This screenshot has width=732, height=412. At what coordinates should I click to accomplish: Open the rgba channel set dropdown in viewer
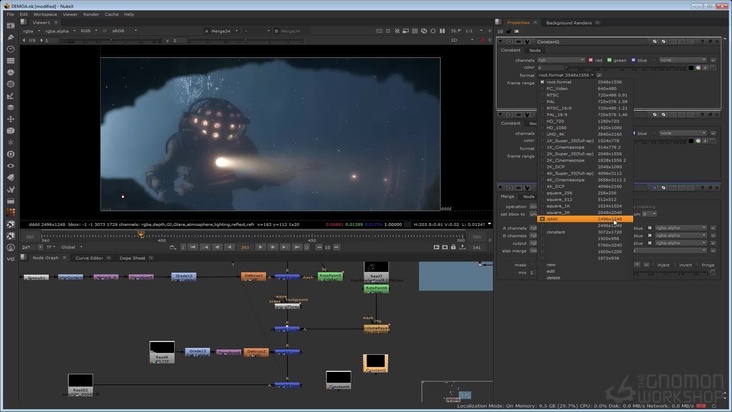point(31,31)
